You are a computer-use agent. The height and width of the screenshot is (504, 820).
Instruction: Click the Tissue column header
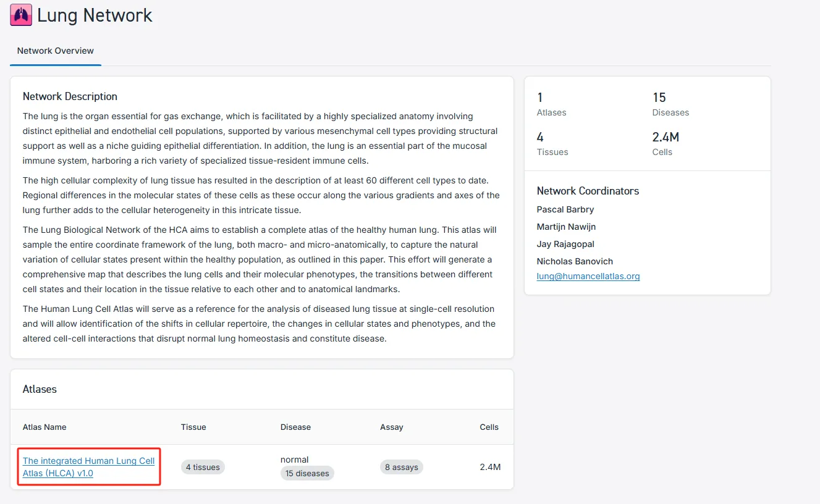coord(193,427)
